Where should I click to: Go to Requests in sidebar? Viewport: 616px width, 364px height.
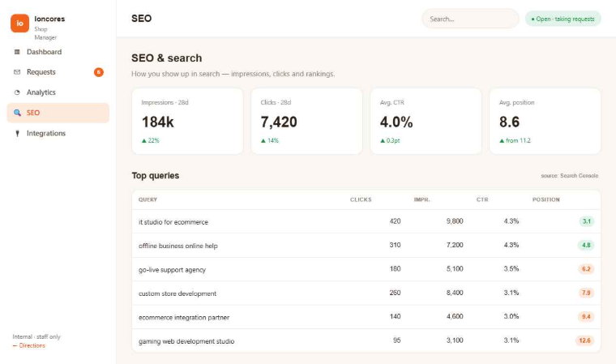[x=58, y=72]
